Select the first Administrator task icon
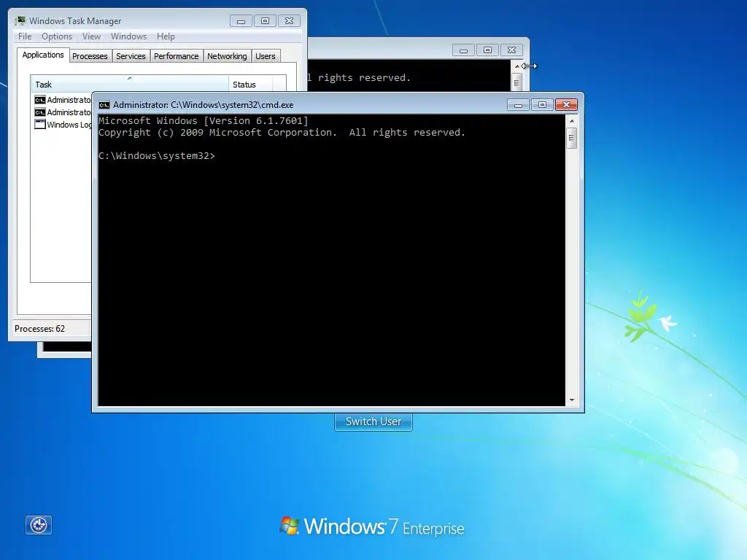 click(40, 99)
